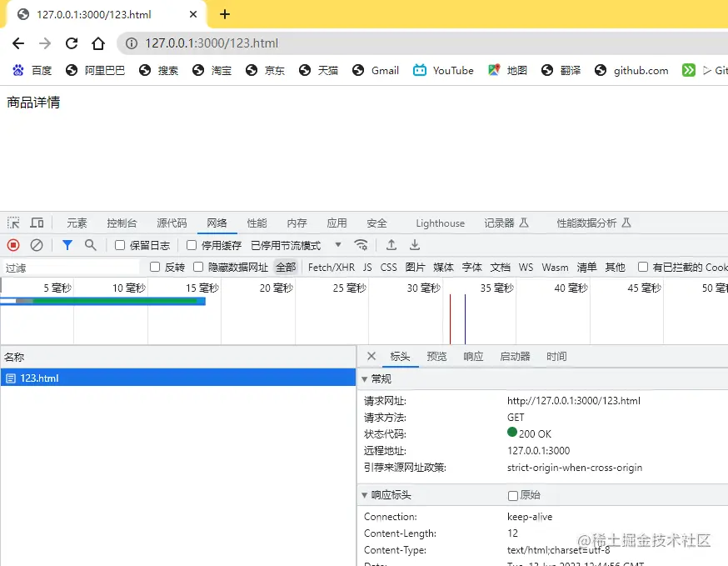Click the green request bar in timeline overview
The width and height of the screenshot is (728, 566).
tap(115, 301)
